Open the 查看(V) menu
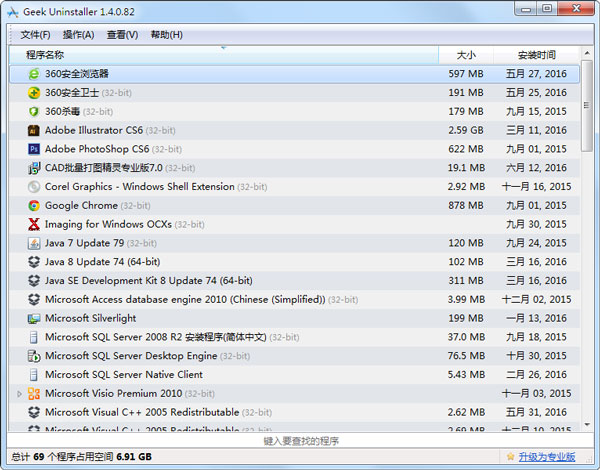The width and height of the screenshot is (600, 470). [122, 35]
